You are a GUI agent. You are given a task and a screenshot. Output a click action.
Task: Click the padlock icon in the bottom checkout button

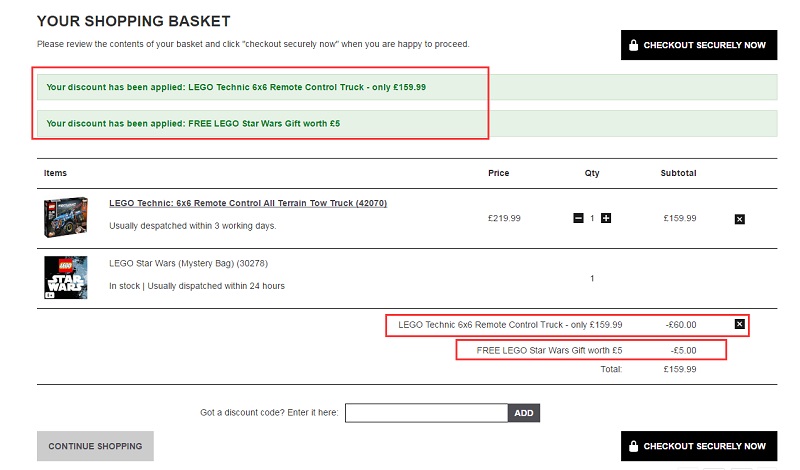click(631, 446)
